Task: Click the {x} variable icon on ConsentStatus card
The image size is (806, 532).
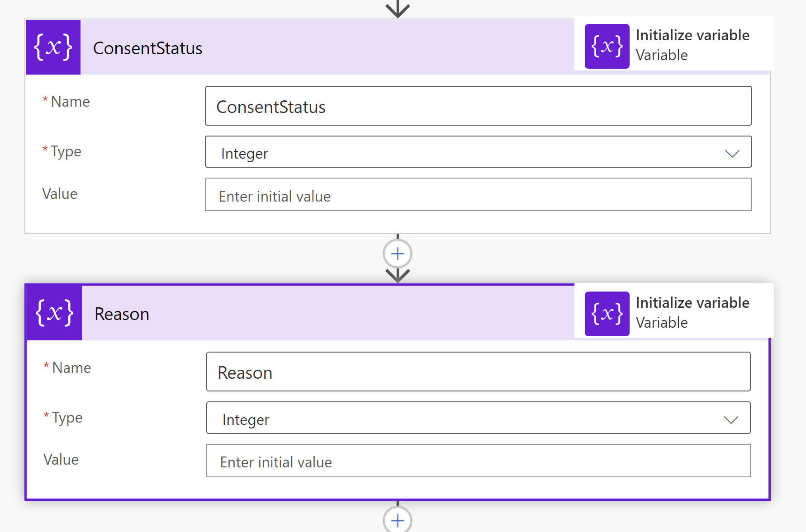Action: point(53,47)
